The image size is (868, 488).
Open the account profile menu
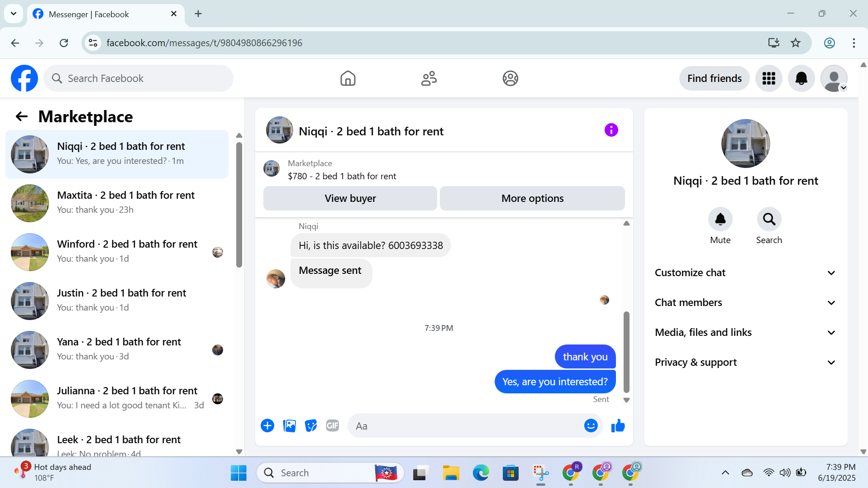pos(834,78)
